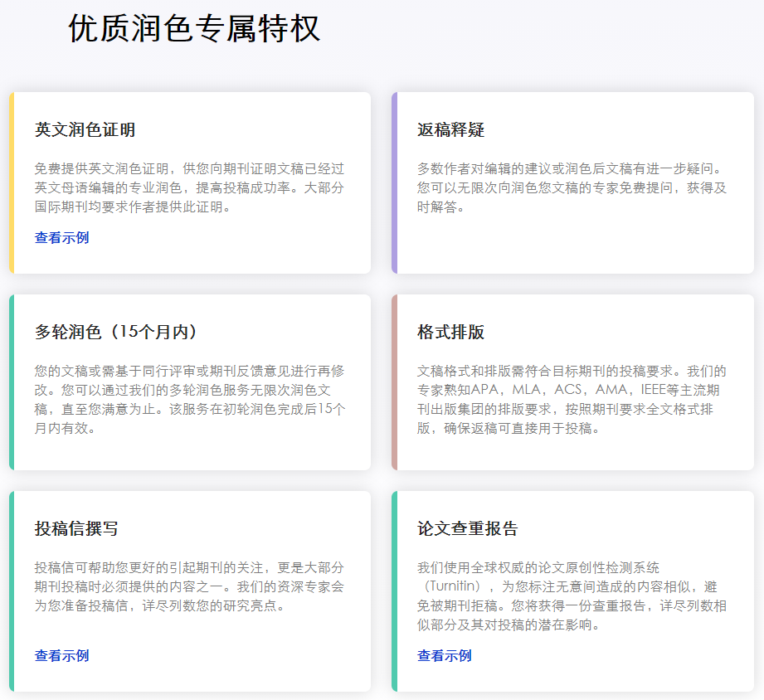Open 查看示例 link in 投稿信撰写 card
The image size is (764, 700).
coord(61,656)
